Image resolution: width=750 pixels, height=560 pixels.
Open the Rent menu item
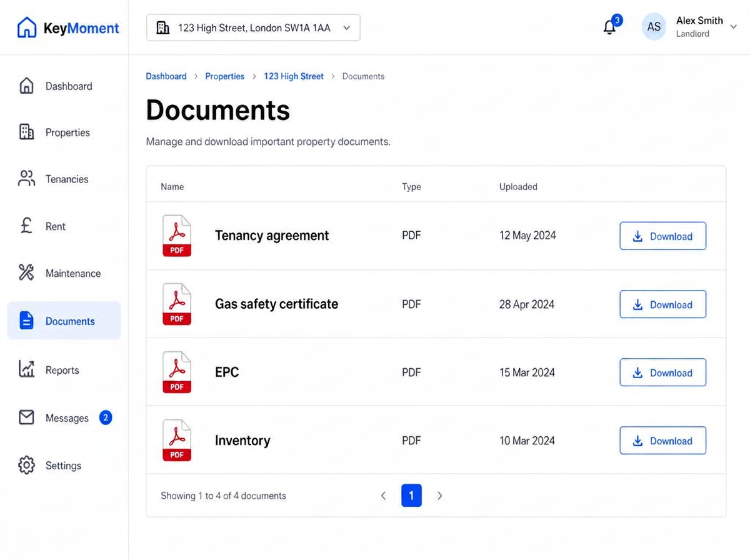coord(64,226)
